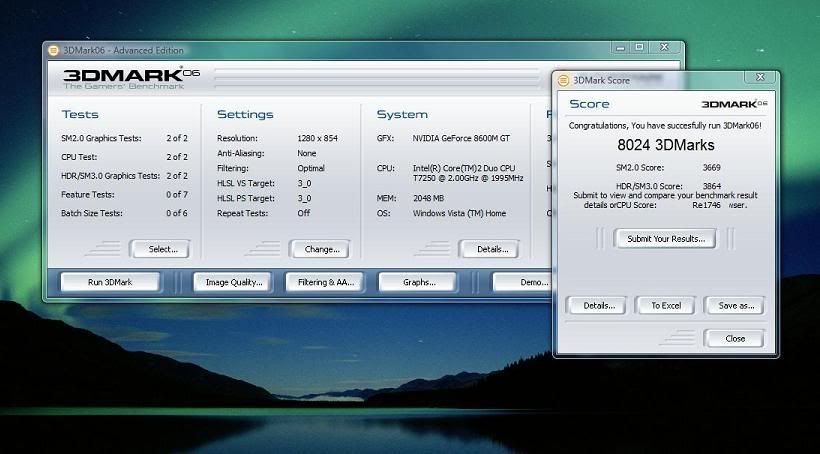This screenshot has height=454, width=820.
Task: Click Batch Size Tests 0 of 6 value
Action: pyautogui.click(x=177, y=213)
